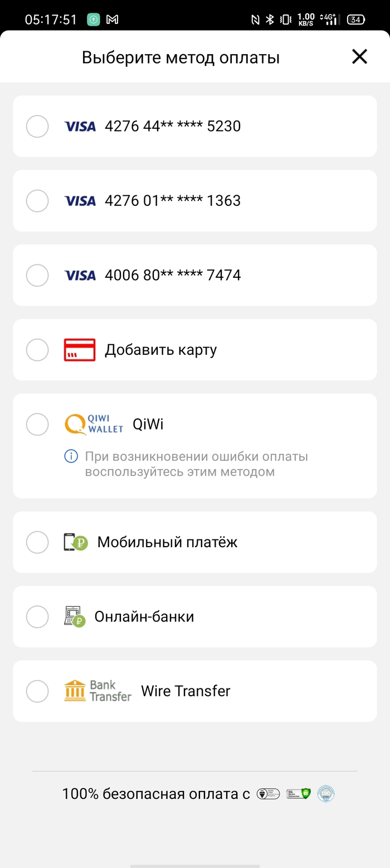
Task: Select Visa card ending in 1363
Action: pyautogui.click(x=37, y=201)
